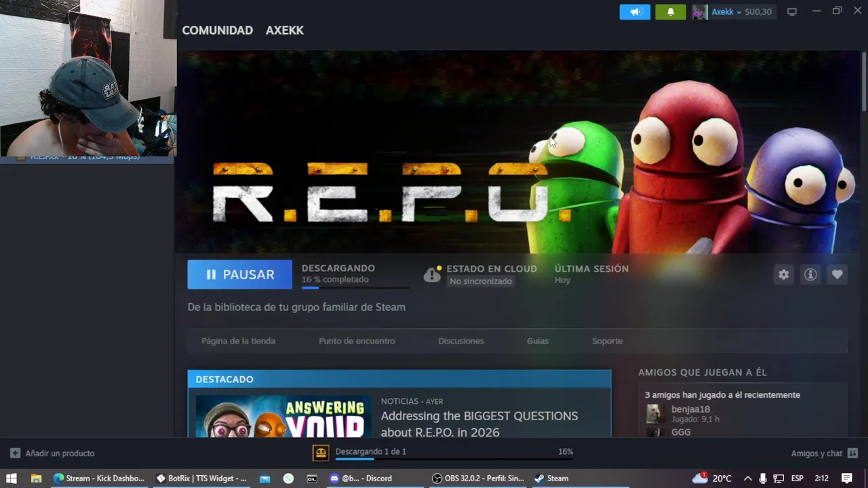Open the Mail app in taskbar
The height and width of the screenshot is (488, 868).
click(x=265, y=479)
